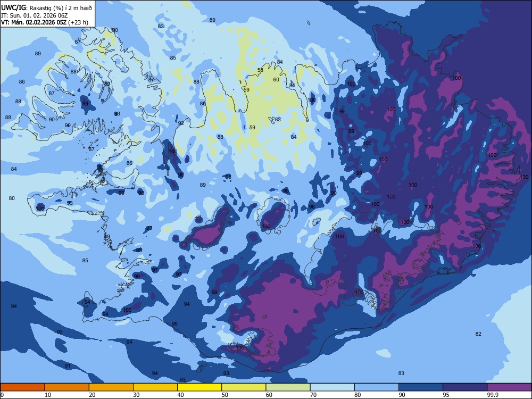Click the '99.9' legend tick label

point(493,395)
